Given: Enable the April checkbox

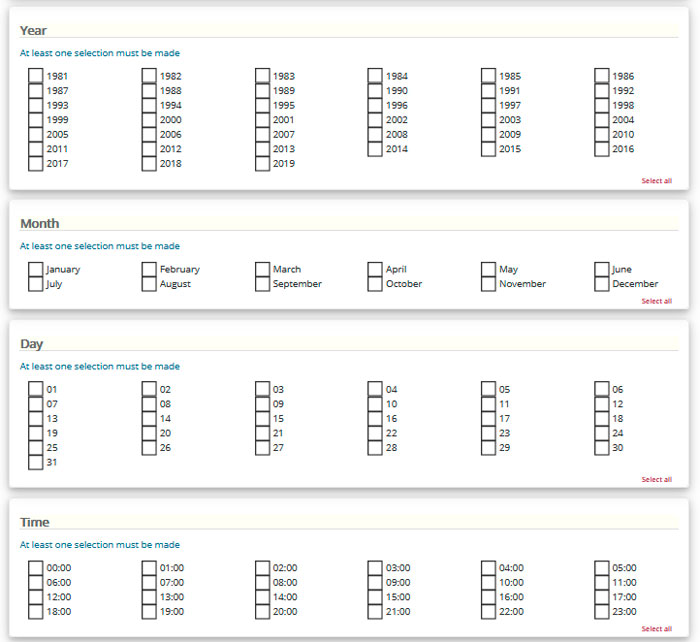Looking at the screenshot, I should pos(375,269).
